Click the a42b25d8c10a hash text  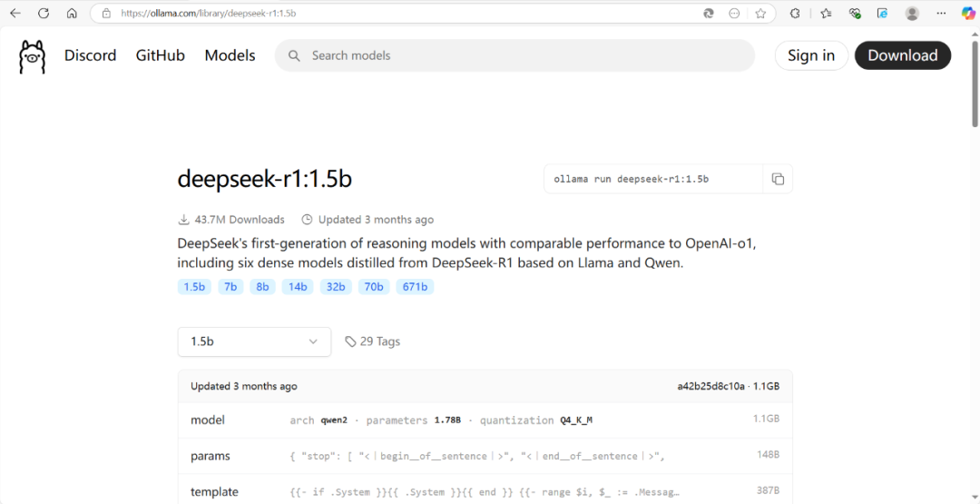tap(711, 387)
